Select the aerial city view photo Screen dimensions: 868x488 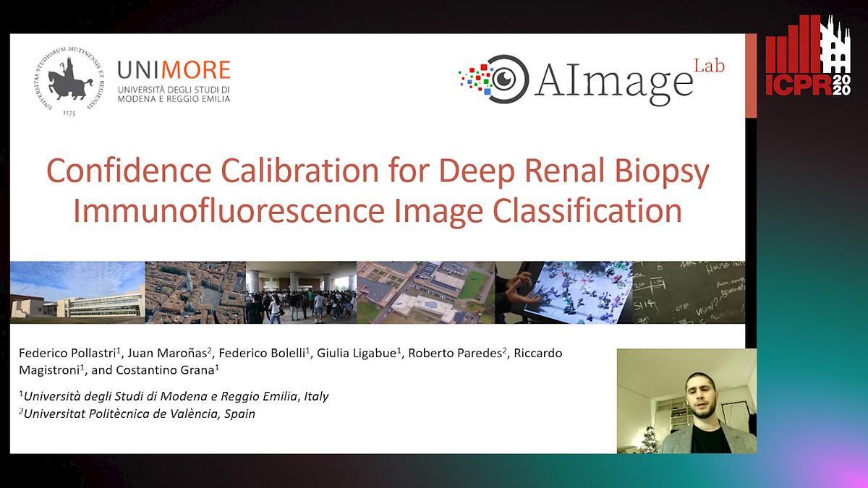tap(195, 292)
